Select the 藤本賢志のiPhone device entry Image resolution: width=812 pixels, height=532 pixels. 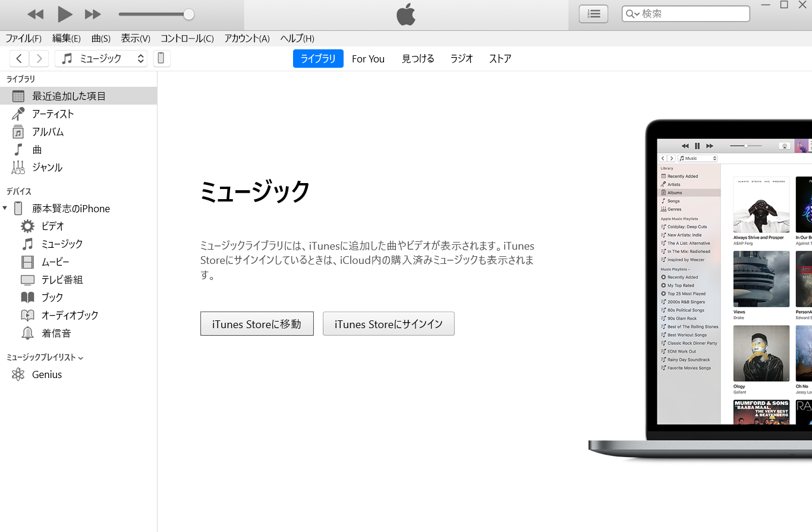pos(78,209)
